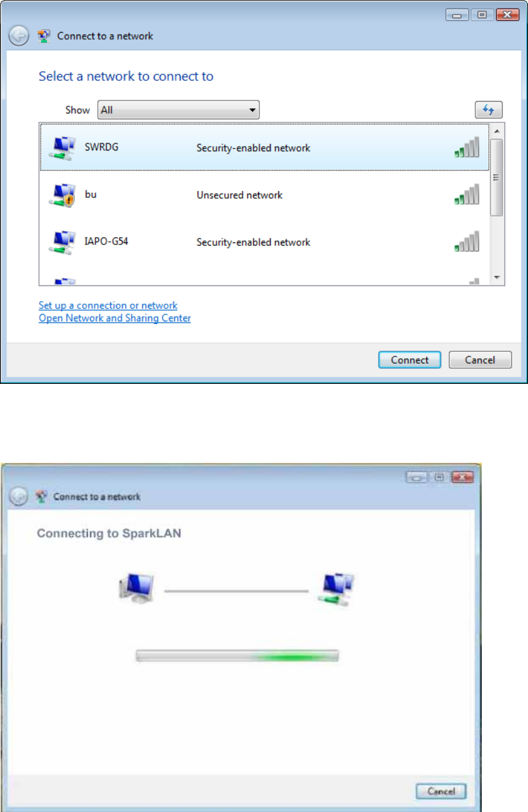Select the SWRDG security-enabled network row
Image resolution: width=528 pixels, height=812 pixels.
coord(265,147)
